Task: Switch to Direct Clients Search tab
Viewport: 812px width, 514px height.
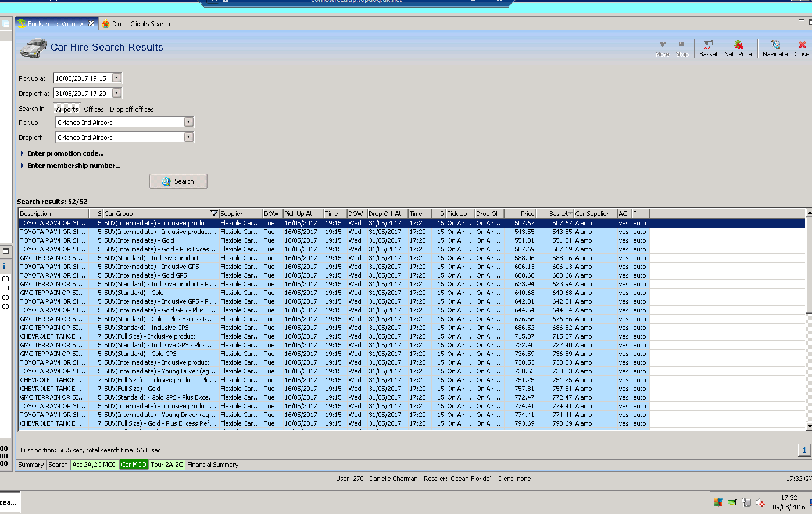Action: 141,24
